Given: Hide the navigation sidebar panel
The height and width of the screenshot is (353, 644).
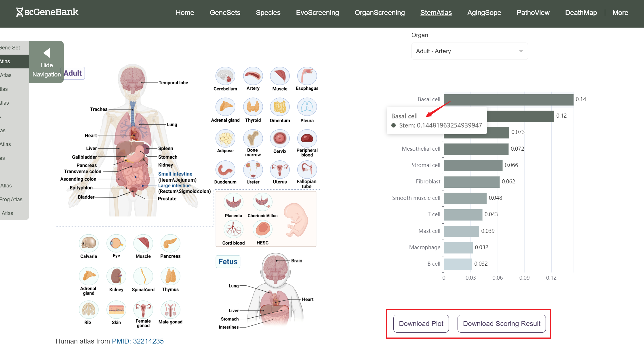Looking at the screenshot, I should 47,62.
